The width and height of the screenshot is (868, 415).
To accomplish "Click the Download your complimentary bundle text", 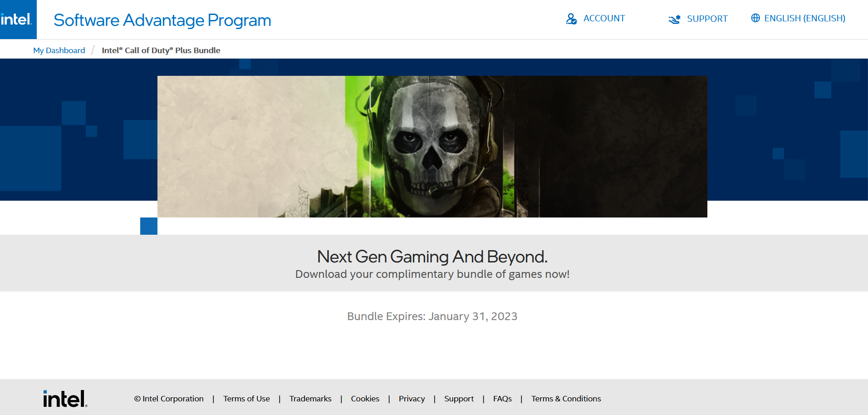I will (432, 274).
